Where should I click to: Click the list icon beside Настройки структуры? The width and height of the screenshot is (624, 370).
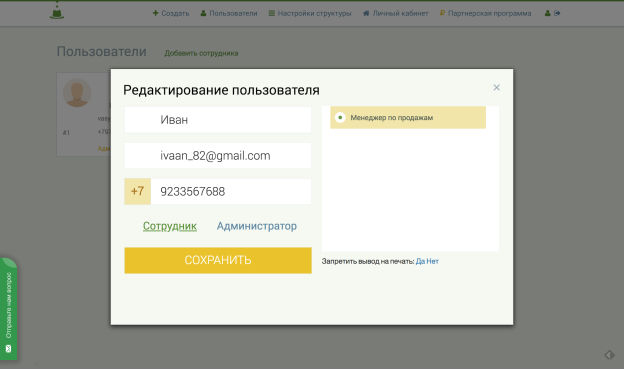tap(272, 13)
